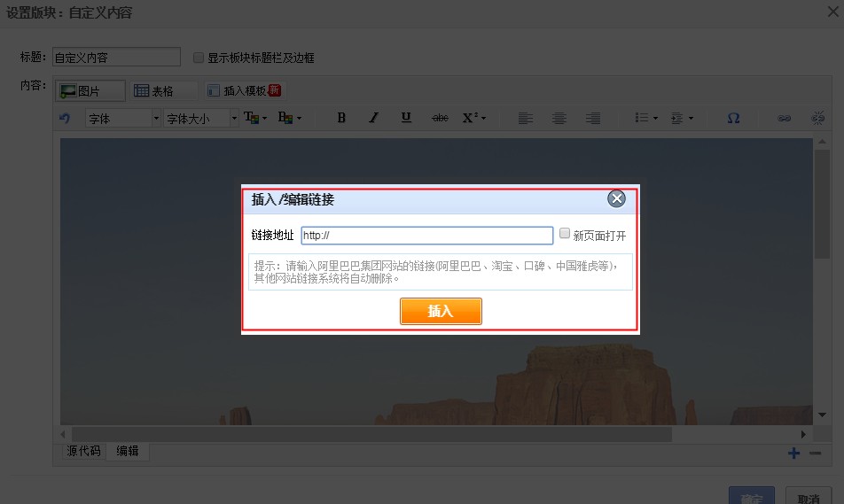The height and width of the screenshot is (504, 844).
Task: Insert special character with Omega icon
Action: pyautogui.click(x=733, y=118)
